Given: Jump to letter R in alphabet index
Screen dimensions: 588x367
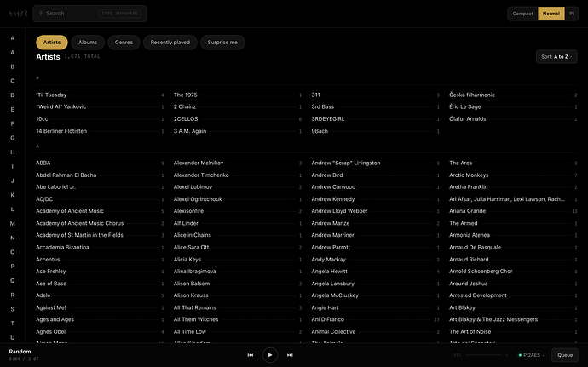Looking at the screenshot, I should (13, 295).
